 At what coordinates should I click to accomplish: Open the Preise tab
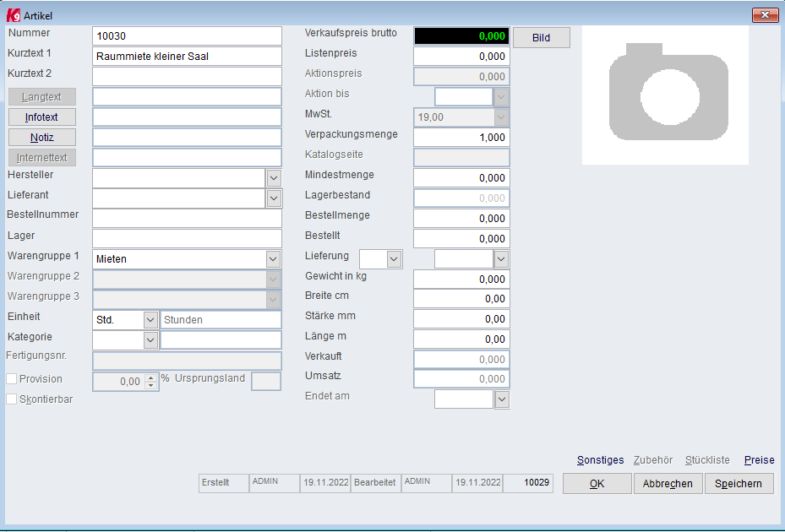[759, 460]
